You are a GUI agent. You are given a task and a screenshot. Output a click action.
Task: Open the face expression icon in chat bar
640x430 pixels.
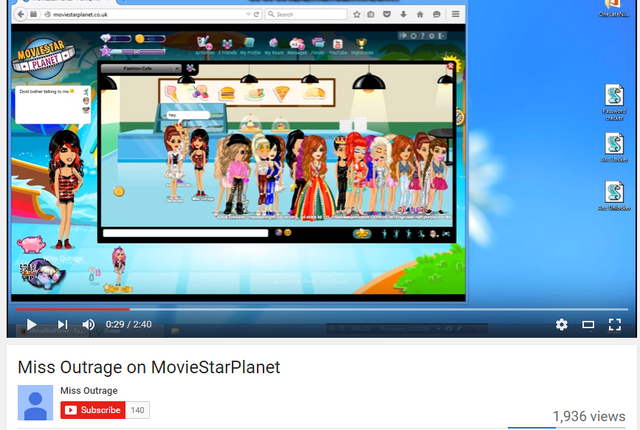pyautogui.click(x=433, y=234)
